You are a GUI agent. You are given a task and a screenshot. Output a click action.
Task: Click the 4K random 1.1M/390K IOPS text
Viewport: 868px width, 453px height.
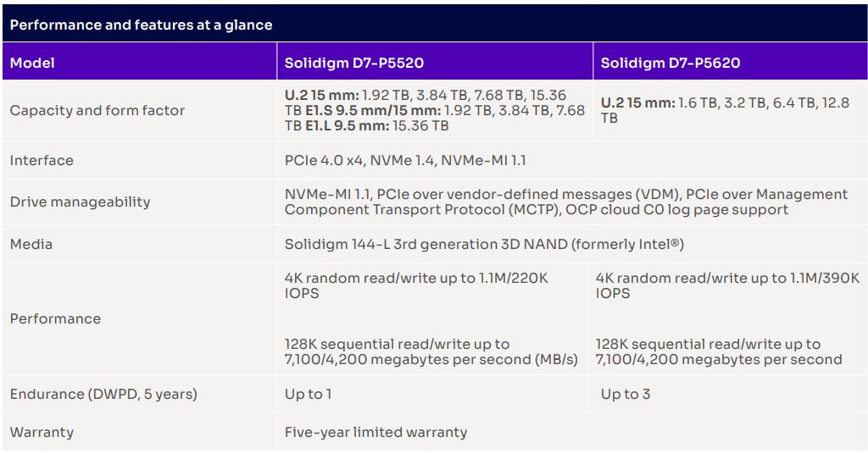pyautogui.click(x=726, y=285)
